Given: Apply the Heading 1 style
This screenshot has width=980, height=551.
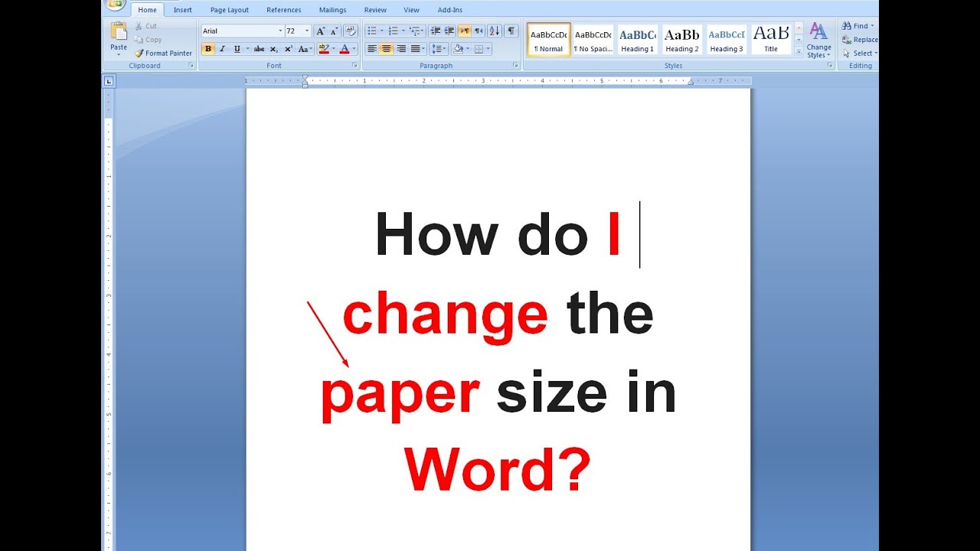Looking at the screenshot, I should click(x=638, y=40).
